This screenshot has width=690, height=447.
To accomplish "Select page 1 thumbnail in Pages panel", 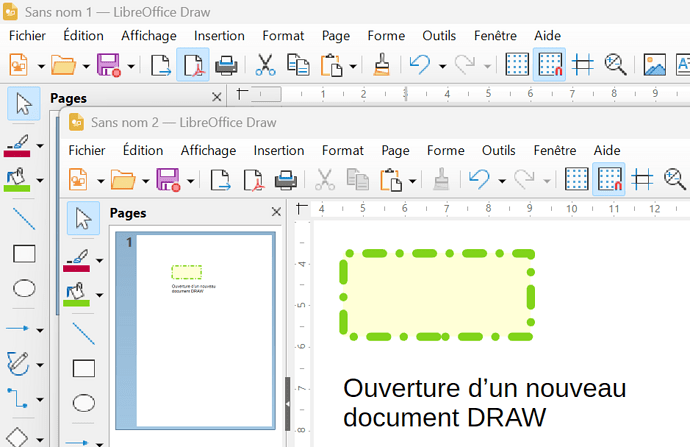I will pyautogui.click(x=195, y=331).
